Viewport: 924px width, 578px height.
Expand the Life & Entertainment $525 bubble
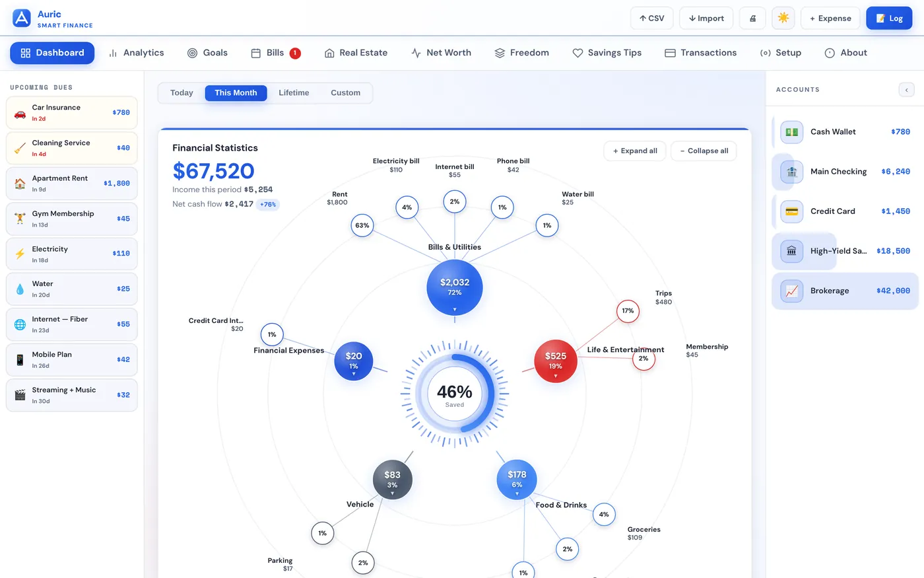(x=556, y=361)
